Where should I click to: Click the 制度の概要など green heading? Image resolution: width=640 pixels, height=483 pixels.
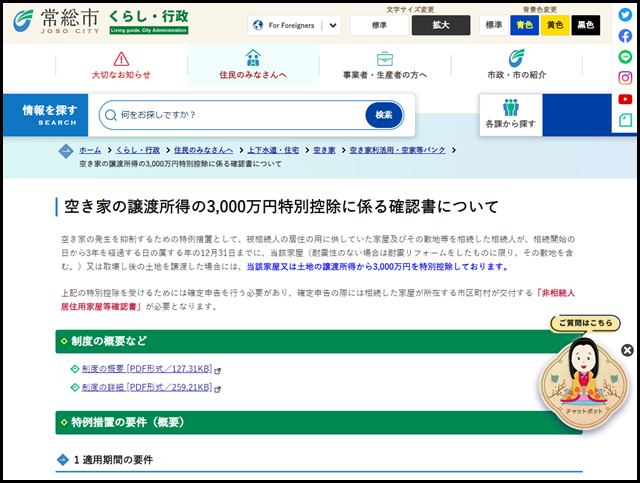[x=319, y=341]
